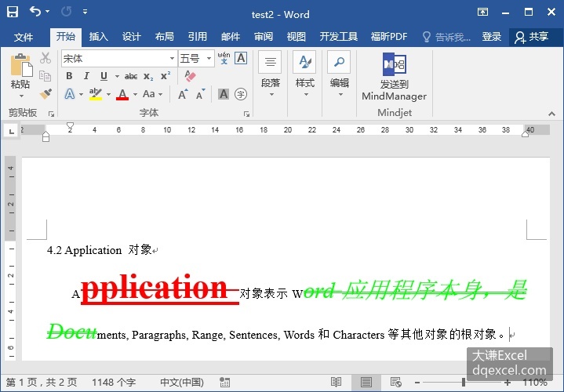Viewport: 564px width, 392px height.
Task: Open the Ribbon Display Options button
Action: point(482,12)
